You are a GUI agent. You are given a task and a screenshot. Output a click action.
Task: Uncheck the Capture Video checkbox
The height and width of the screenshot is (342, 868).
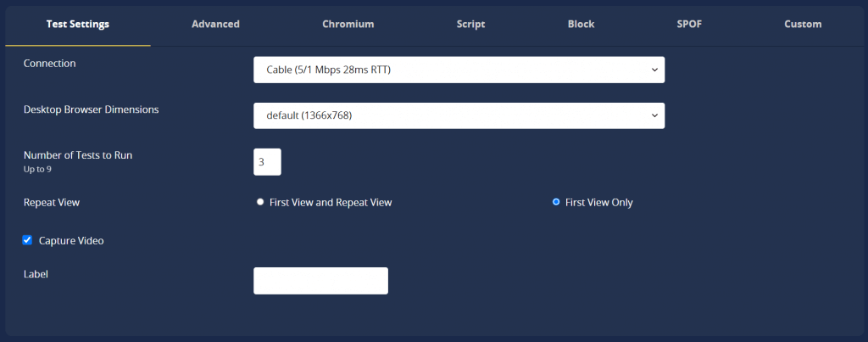[x=26, y=240]
